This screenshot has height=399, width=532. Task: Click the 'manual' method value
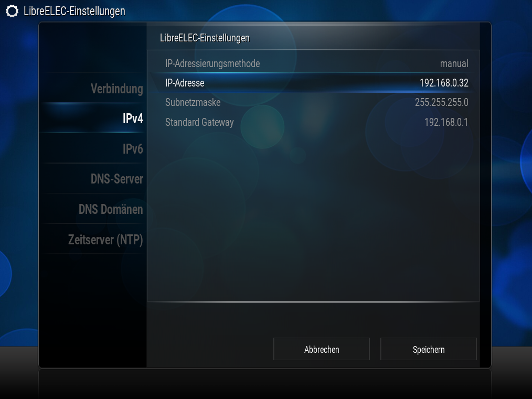pyautogui.click(x=454, y=63)
